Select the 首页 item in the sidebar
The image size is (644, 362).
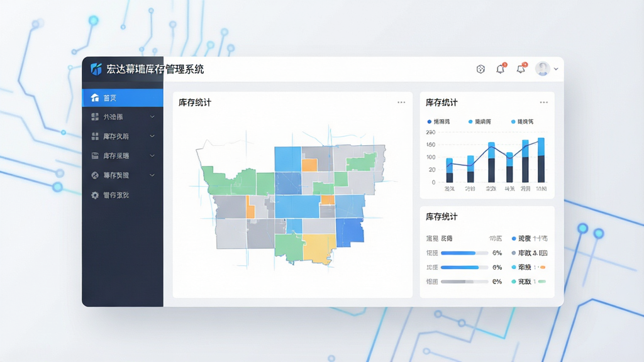(123, 97)
